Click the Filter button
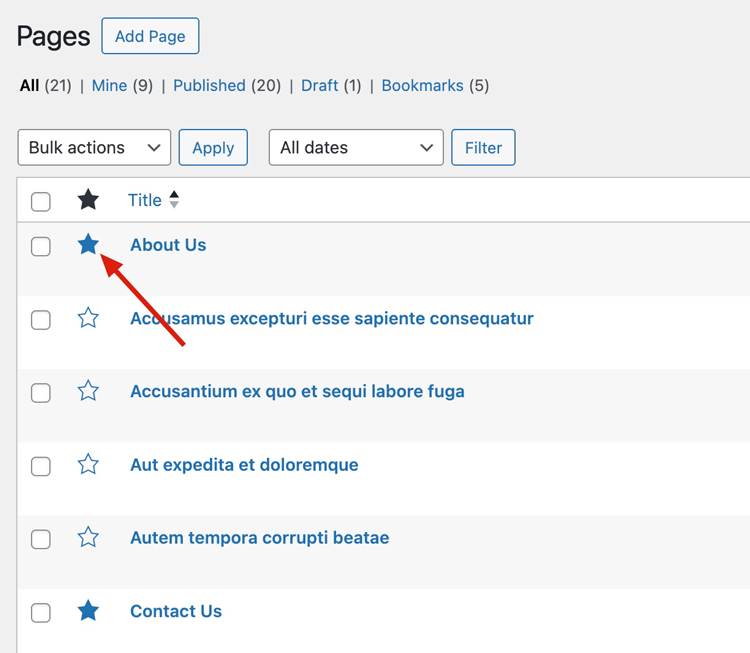Image resolution: width=750 pixels, height=653 pixels. [483, 147]
